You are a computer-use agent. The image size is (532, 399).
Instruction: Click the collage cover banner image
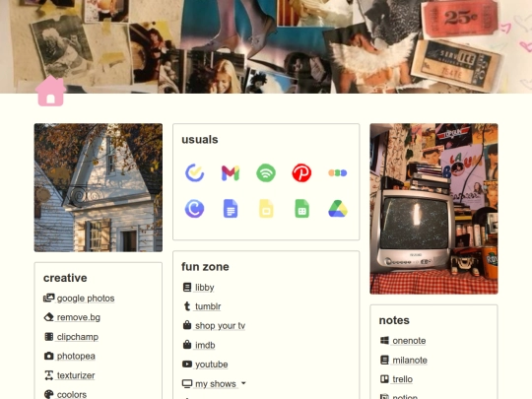click(x=266, y=46)
